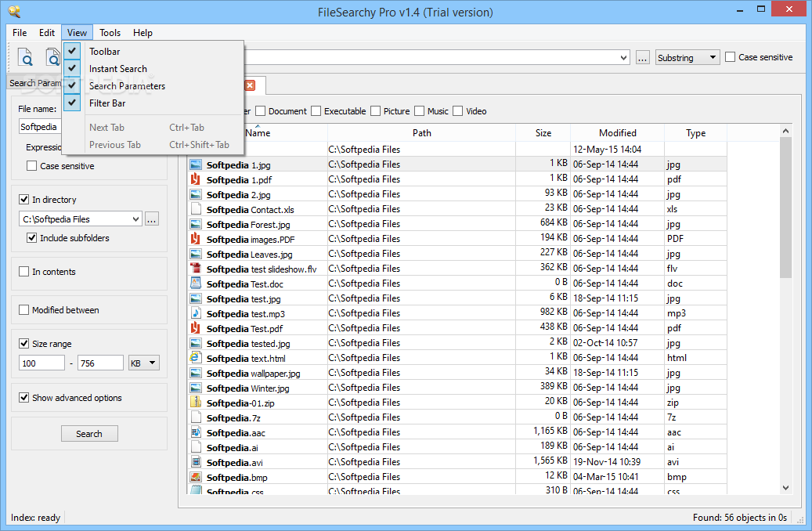
Task: Check the Video filter checkbox
Action: 458,111
